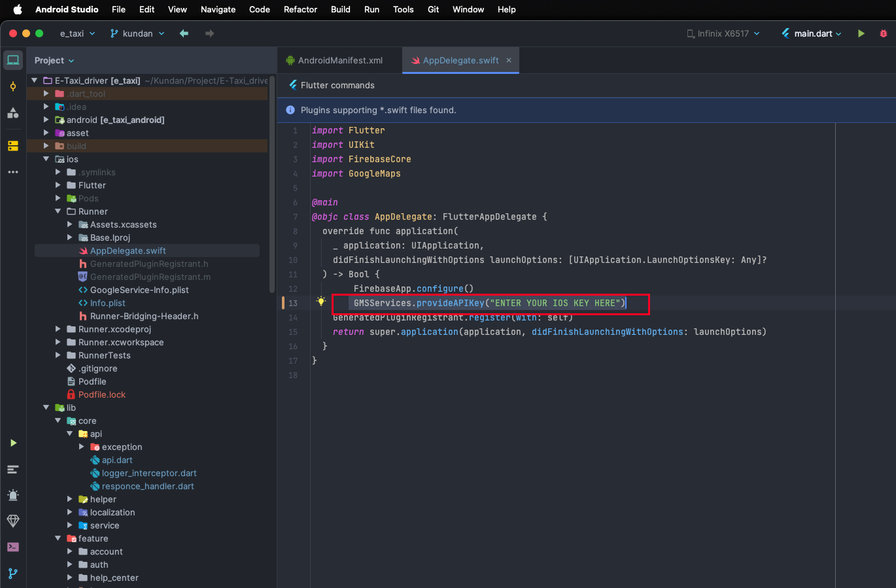Image resolution: width=896 pixels, height=588 pixels.
Task: Select api.dart in the tree
Action: click(117, 460)
